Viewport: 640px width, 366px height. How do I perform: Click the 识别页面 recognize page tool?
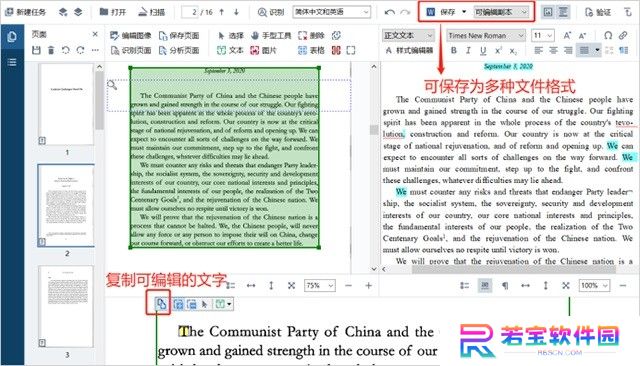pyautogui.click(x=131, y=51)
